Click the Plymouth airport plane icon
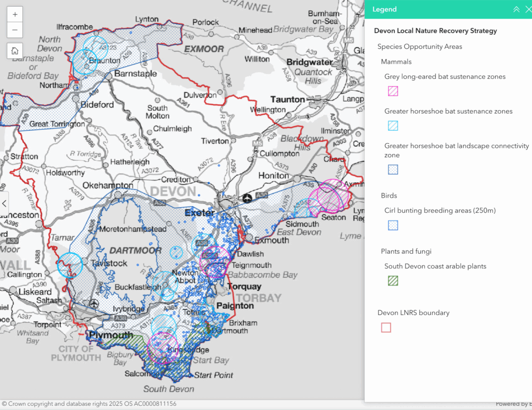 (94, 303)
